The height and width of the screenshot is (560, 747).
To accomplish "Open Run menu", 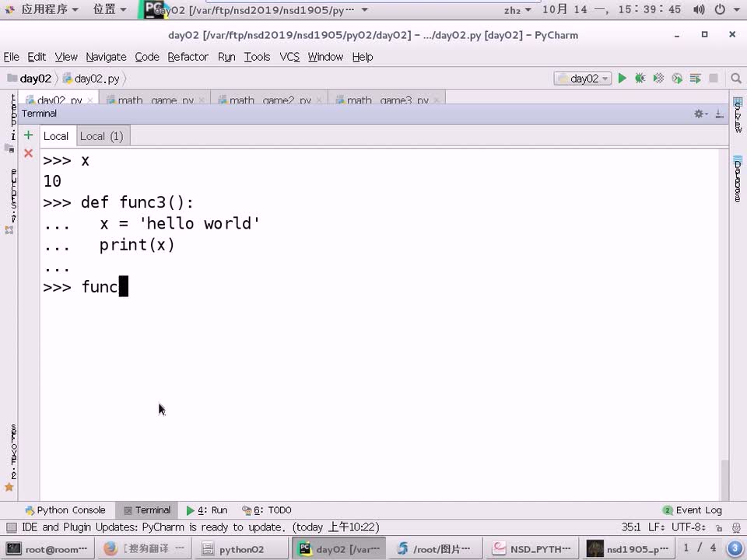I will (x=226, y=57).
